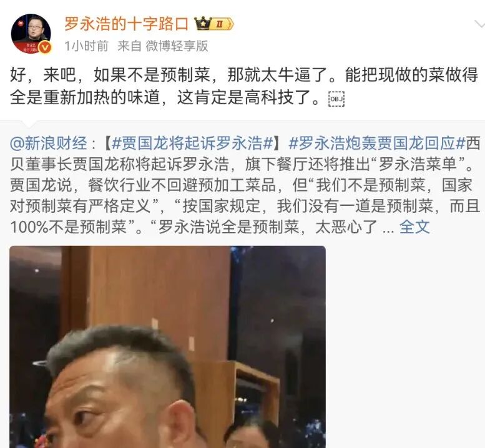Expand the reposted text via 全文
The width and height of the screenshot is (485, 448).
click(414, 227)
